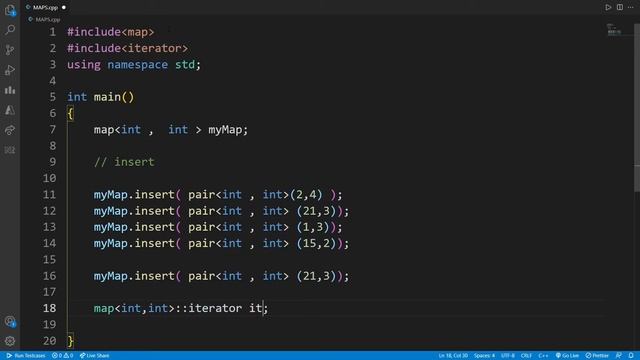Open the Live Share view in activity bar
This screenshot has height=360, width=640.
(10, 130)
